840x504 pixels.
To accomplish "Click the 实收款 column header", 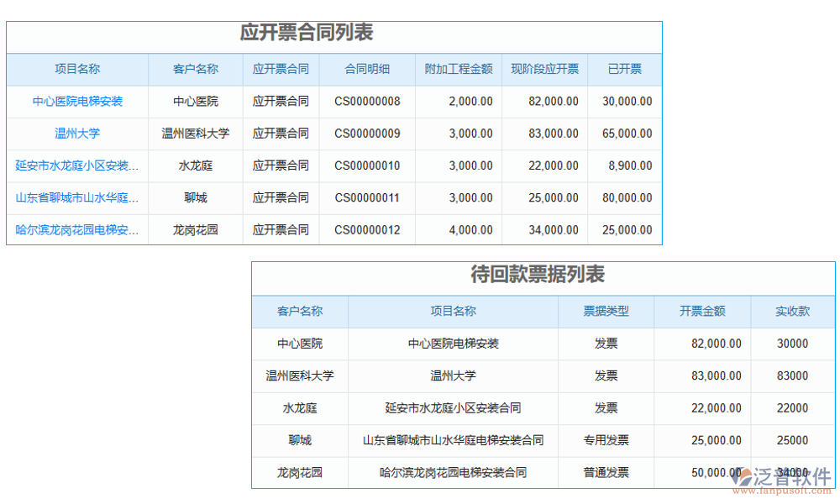I will point(788,312).
